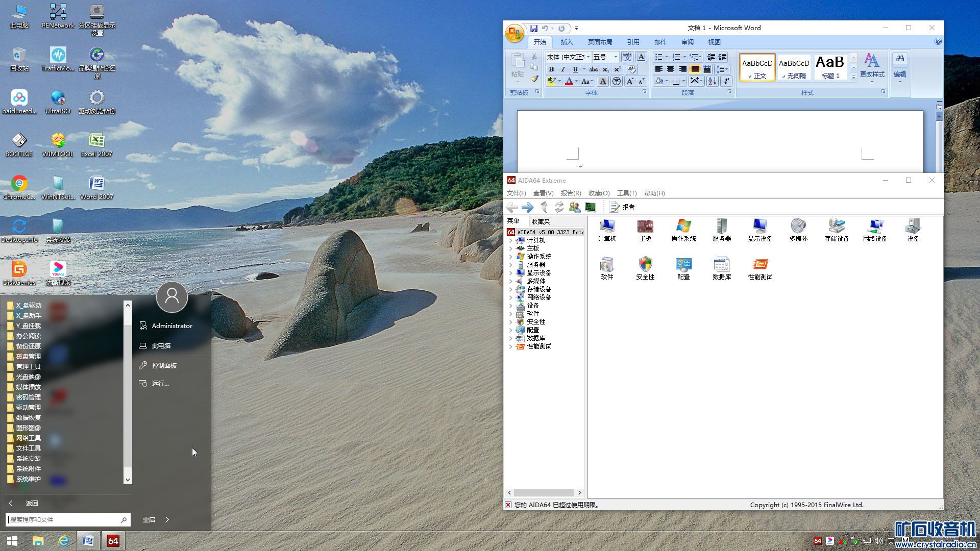This screenshot has height=551, width=980.
Task: Toggle strikethrough in Word ribbon
Action: (x=594, y=69)
